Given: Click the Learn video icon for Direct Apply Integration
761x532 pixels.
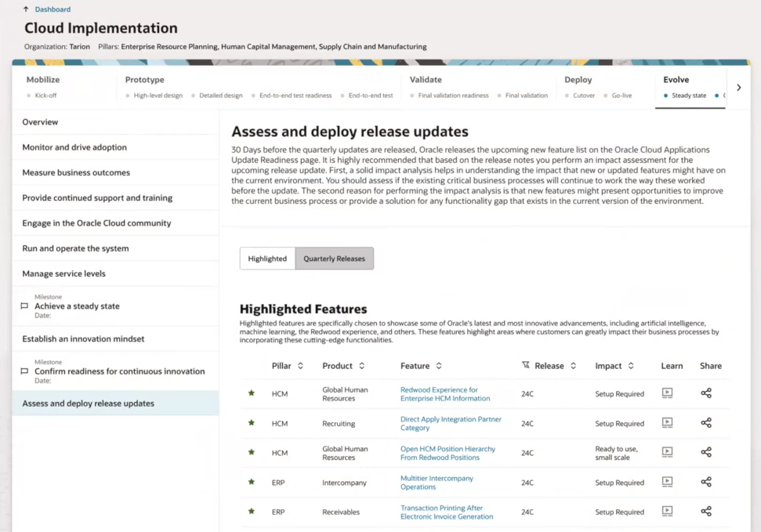Looking at the screenshot, I should point(667,422).
